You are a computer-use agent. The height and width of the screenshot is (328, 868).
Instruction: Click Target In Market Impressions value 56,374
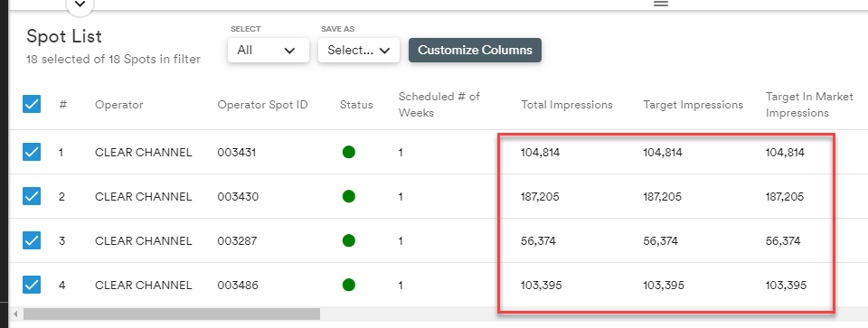point(783,241)
